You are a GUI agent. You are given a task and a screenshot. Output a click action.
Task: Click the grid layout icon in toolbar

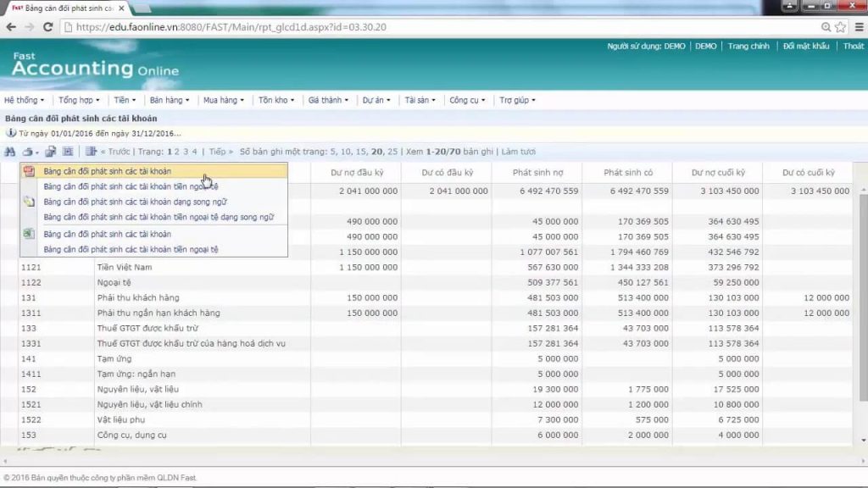(68, 152)
